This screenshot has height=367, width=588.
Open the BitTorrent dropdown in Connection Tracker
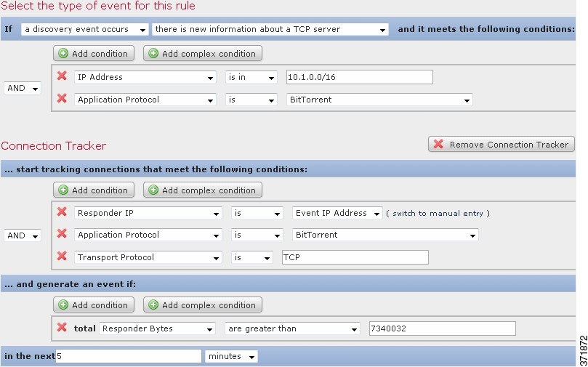385,235
